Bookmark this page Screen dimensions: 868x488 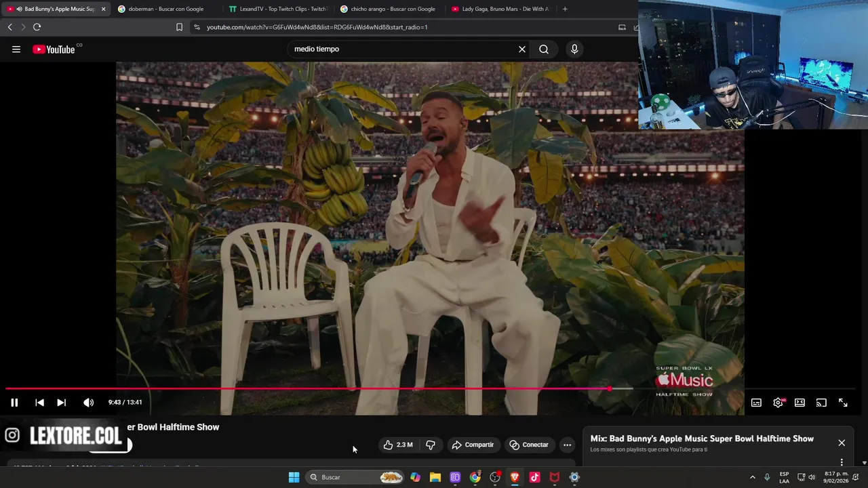pyautogui.click(x=179, y=27)
